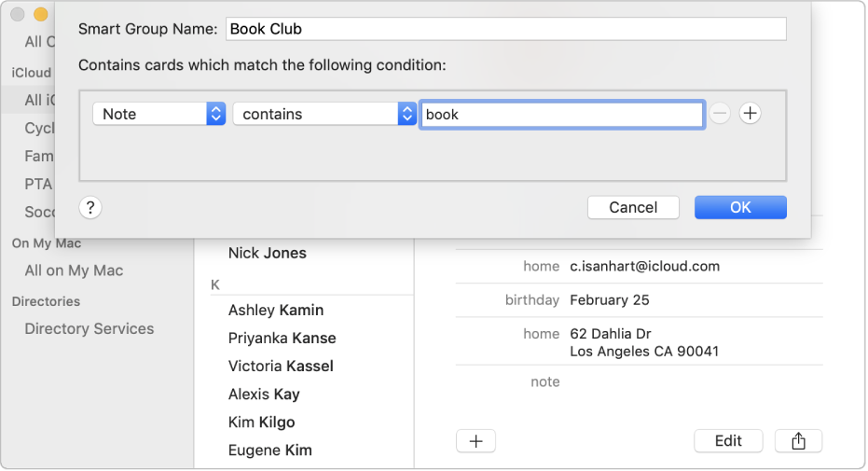Select All on My Mac group
This screenshot has width=868, height=471.
[75, 270]
